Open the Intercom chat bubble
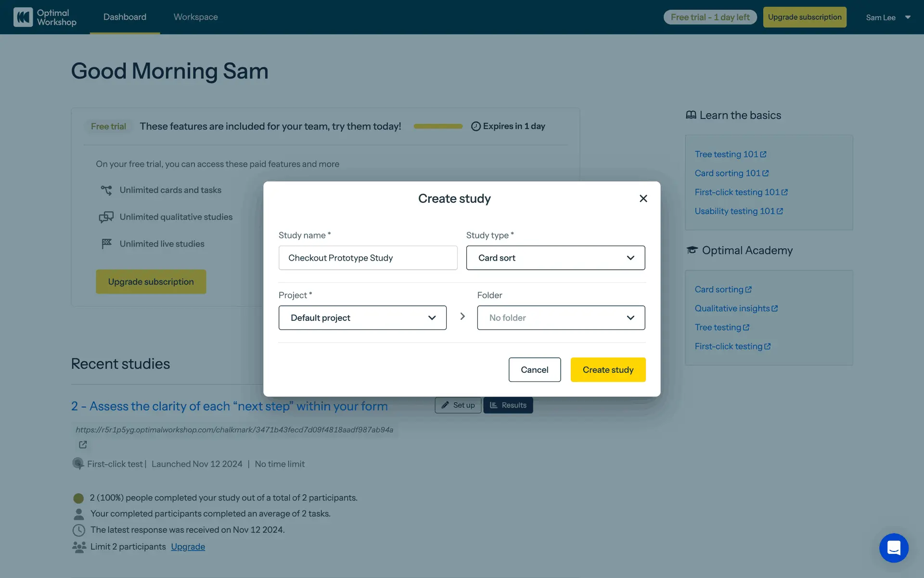 point(893,548)
